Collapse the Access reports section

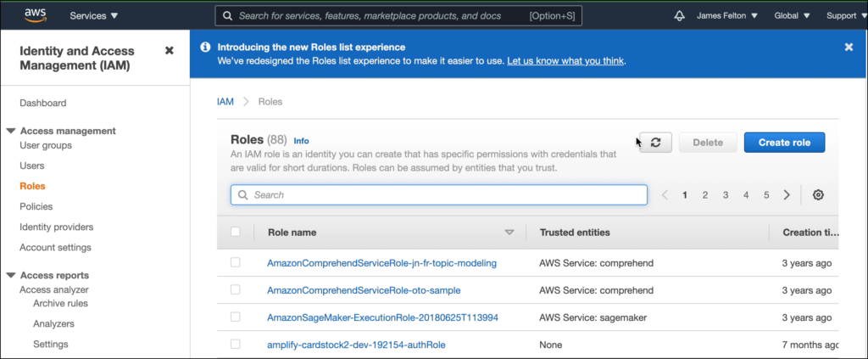click(x=10, y=275)
